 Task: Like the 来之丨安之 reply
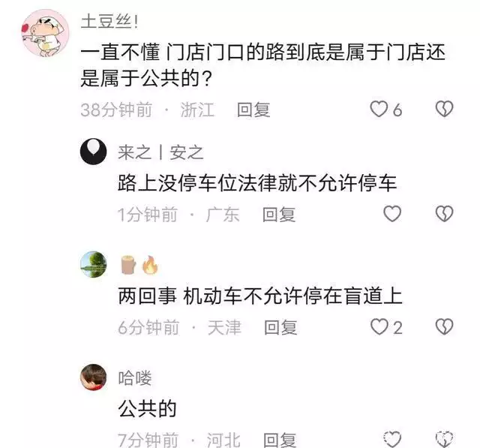pyautogui.click(x=392, y=213)
